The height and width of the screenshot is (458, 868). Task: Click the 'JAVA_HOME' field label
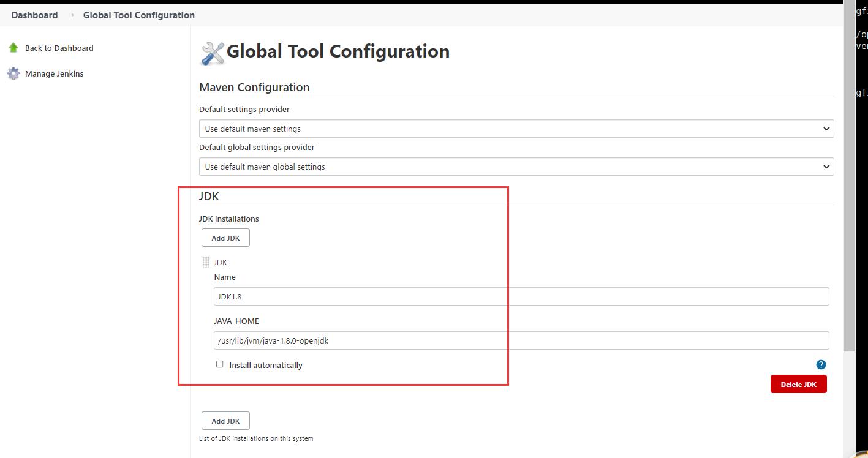pyautogui.click(x=236, y=321)
